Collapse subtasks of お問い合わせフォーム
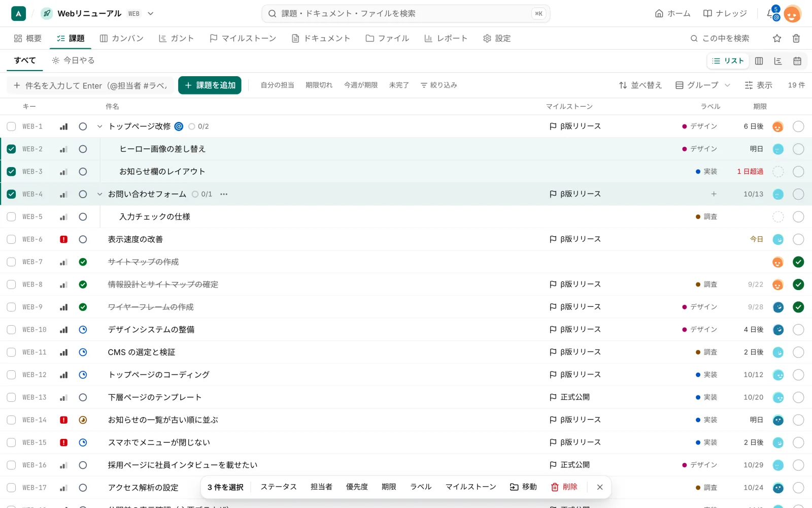 (x=99, y=194)
